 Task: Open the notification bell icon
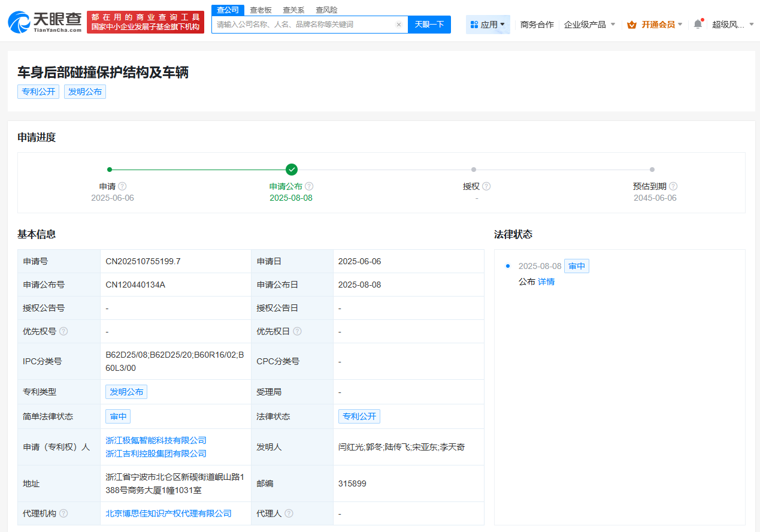pyautogui.click(x=697, y=22)
